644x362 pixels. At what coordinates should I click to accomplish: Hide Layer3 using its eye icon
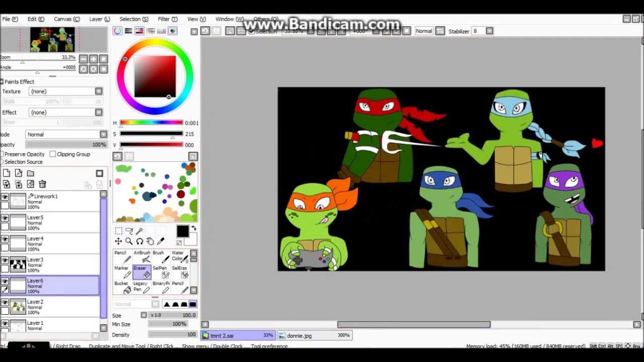(x=5, y=260)
